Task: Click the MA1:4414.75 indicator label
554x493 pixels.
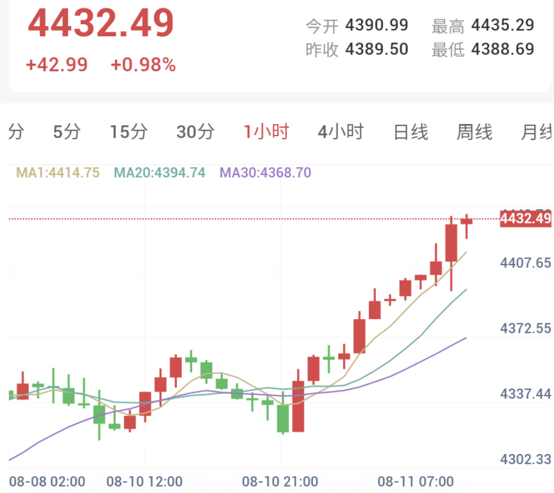Action: click(x=58, y=172)
